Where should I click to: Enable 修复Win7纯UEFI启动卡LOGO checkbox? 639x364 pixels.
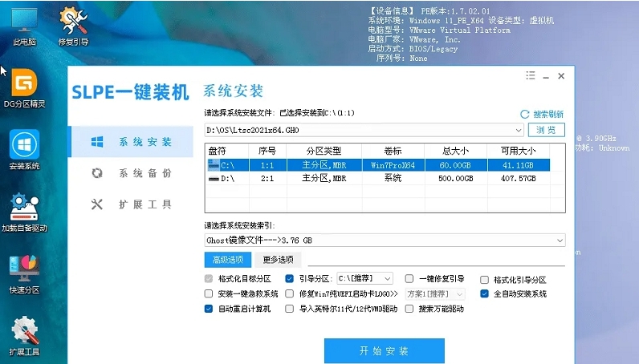[x=289, y=293]
